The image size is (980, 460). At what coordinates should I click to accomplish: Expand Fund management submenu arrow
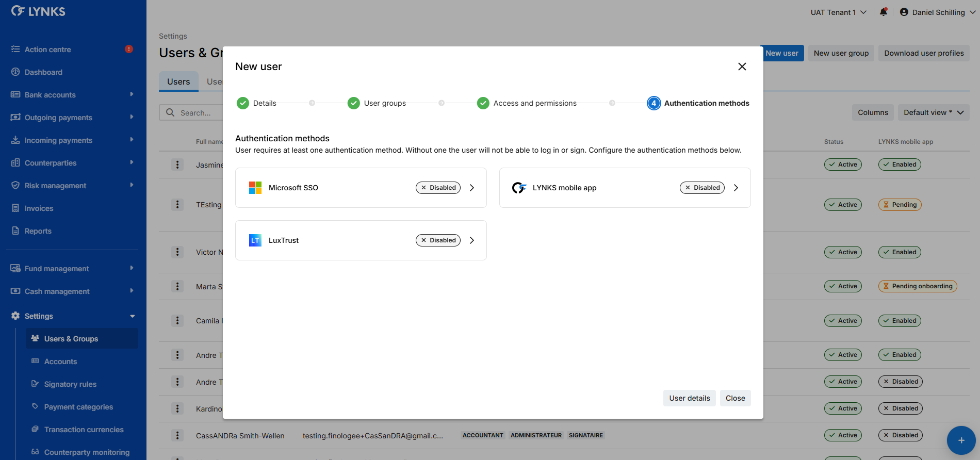(132, 268)
